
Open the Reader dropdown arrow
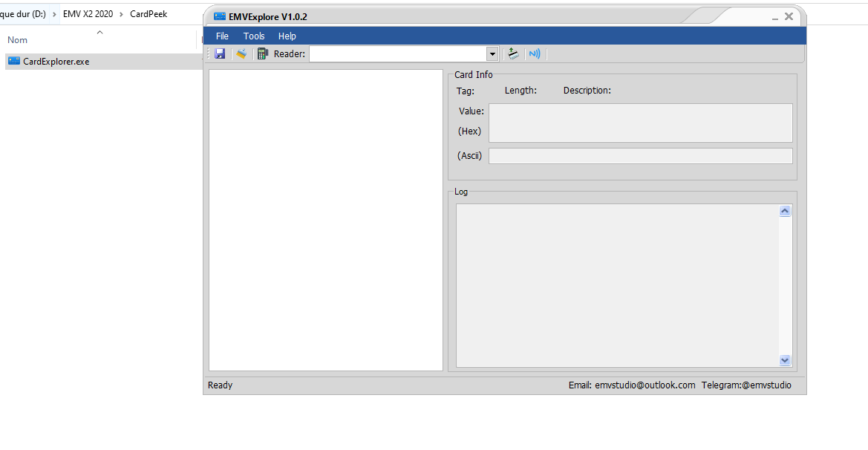pyautogui.click(x=492, y=53)
